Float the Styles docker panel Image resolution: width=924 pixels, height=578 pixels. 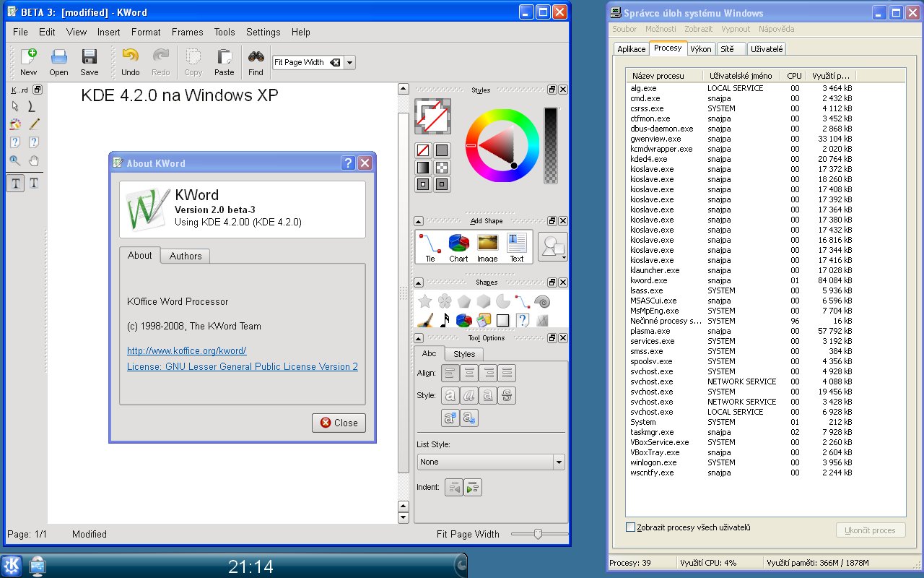tap(552, 90)
